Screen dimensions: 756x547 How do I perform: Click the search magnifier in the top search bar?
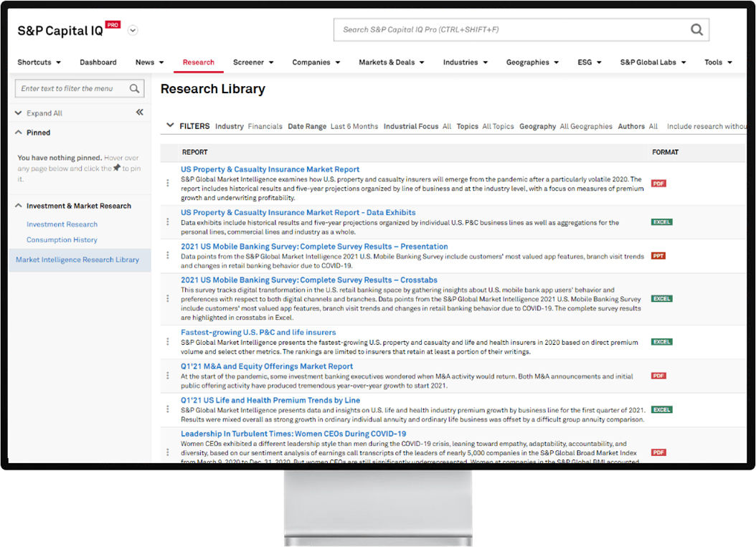click(x=696, y=30)
